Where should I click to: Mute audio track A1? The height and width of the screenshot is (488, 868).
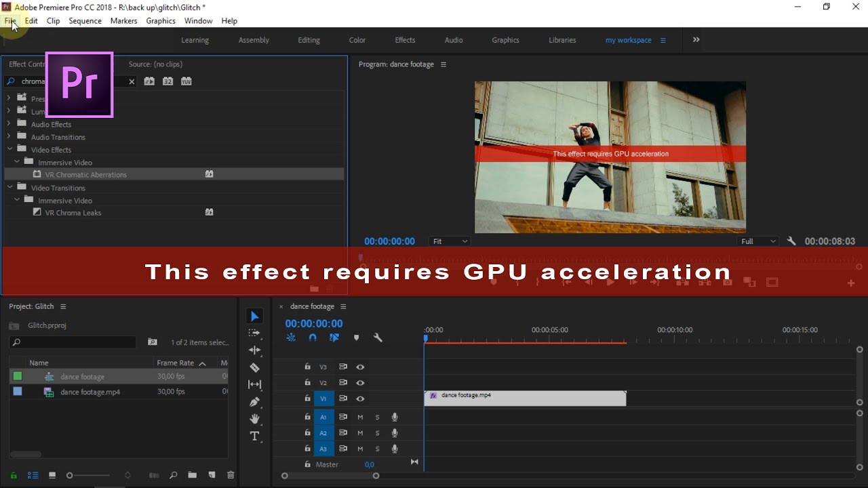tap(360, 417)
